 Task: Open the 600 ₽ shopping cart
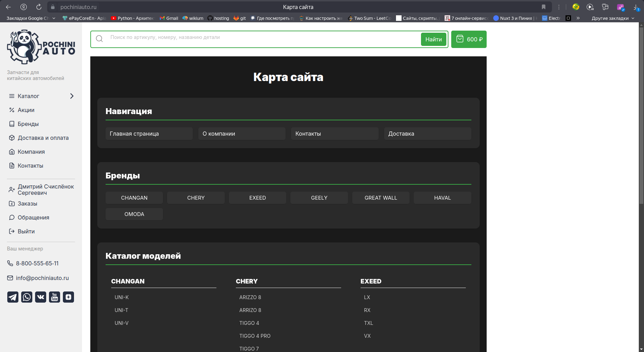click(469, 39)
